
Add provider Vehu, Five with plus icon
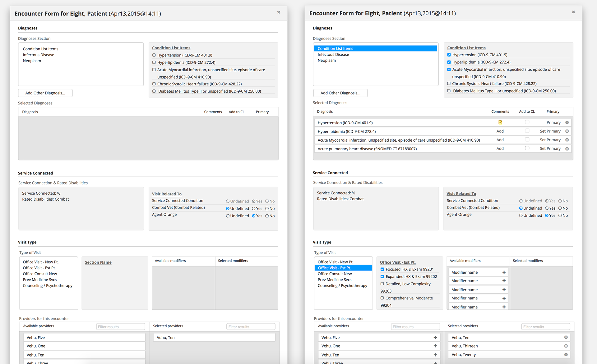point(435,338)
